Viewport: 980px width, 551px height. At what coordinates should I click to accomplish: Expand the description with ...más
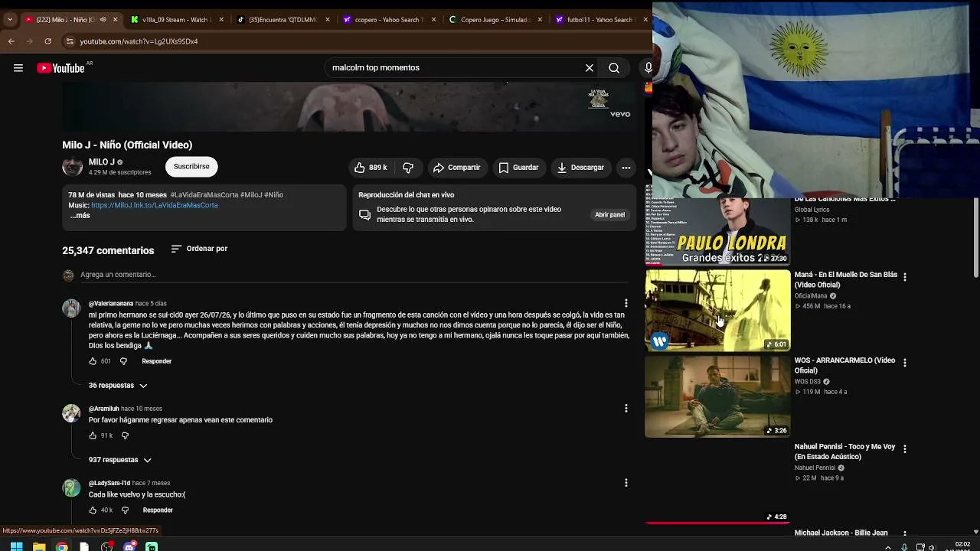click(80, 216)
